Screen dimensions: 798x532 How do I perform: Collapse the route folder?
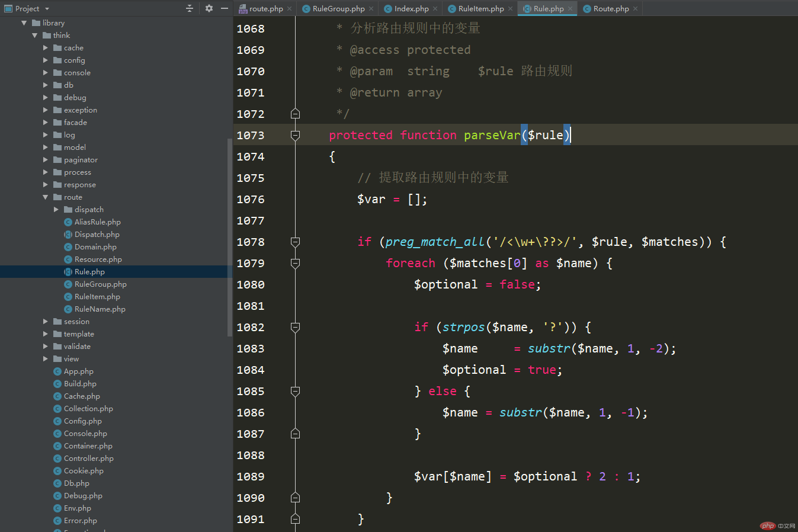[46, 197]
